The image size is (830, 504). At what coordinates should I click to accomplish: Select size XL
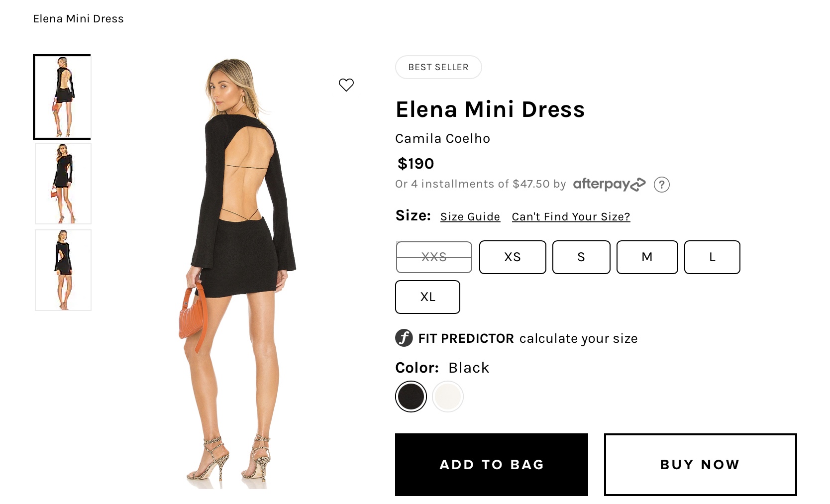(427, 297)
